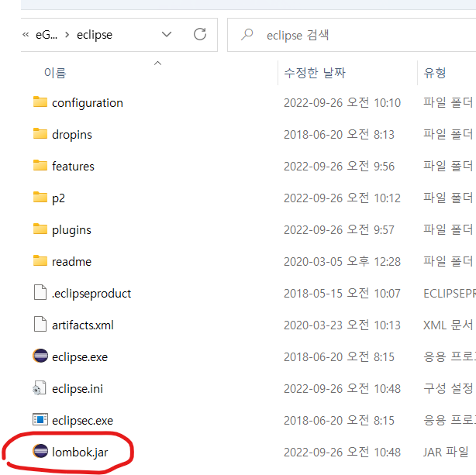The image size is (476, 475).
Task: Click the plugins folder icon
Action: pos(40,229)
